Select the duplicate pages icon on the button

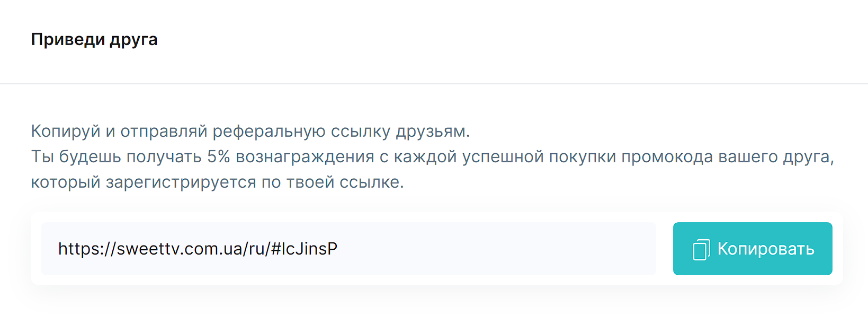[x=702, y=248]
